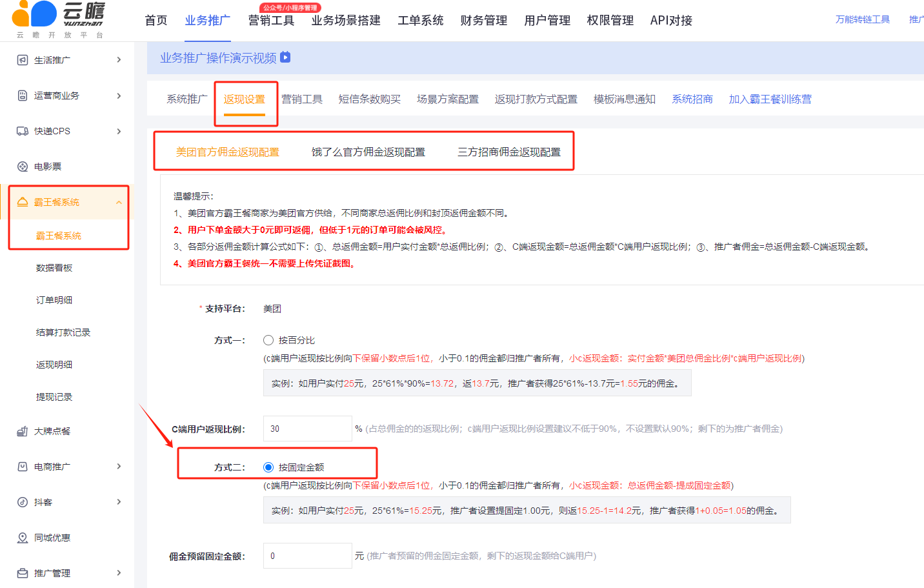Expand 抖客 chevron
This screenshot has width=924, height=588.
coord(119,502)
